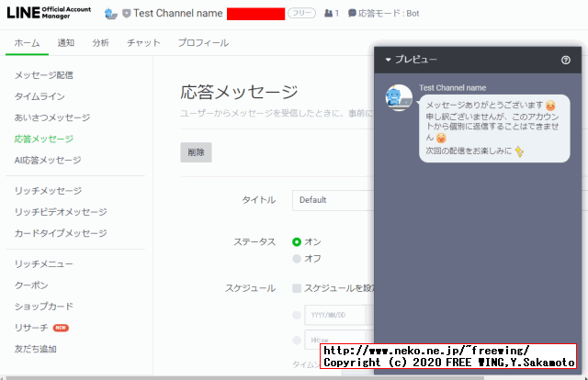Open リッチビデオメッセージ in the sidebar
Screen dimensions: 588x380
click(61, 212)
